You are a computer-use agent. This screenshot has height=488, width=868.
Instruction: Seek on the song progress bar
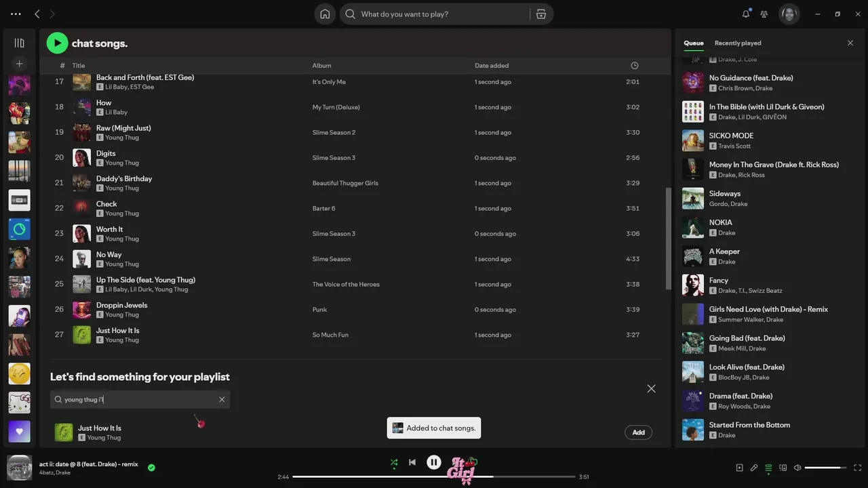pyautogui.click(x=434, y=476)
